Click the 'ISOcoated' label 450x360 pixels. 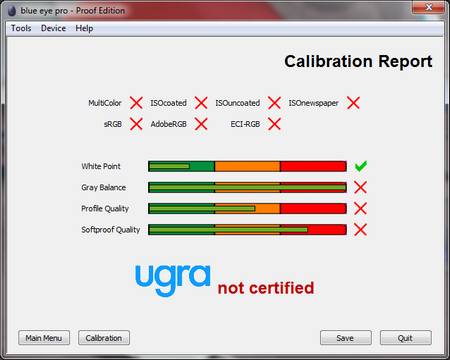point(168,103)
